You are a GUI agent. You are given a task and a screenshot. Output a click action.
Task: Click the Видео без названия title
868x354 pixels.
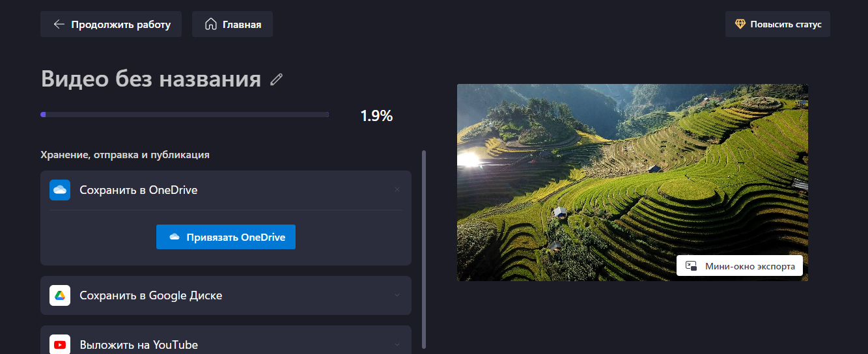click(x=151, y=79)
